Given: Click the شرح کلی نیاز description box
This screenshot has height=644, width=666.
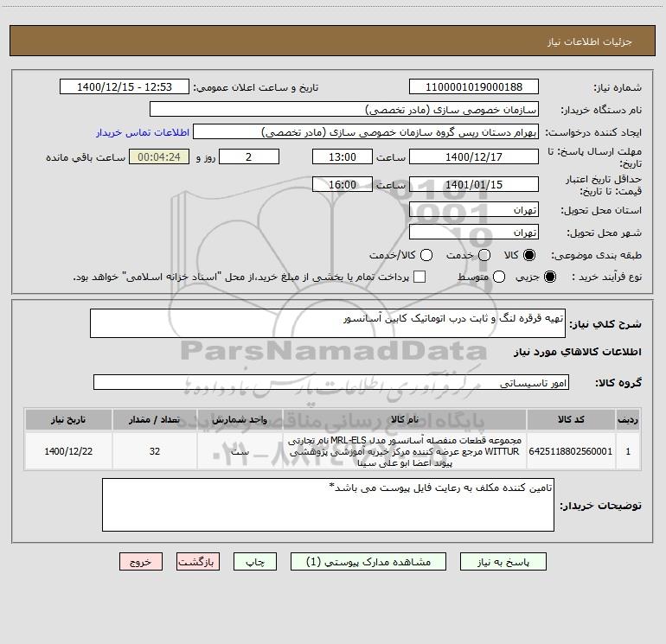Looking at the screenshot, I should coord(328,323).
